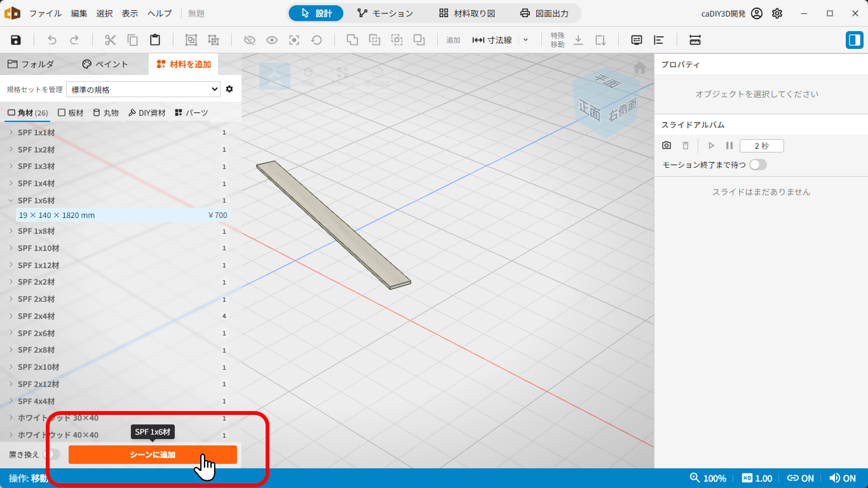Open the ファイル menu
The width and height of the screenshot is (868, 488).
click(x=46, y=13)
